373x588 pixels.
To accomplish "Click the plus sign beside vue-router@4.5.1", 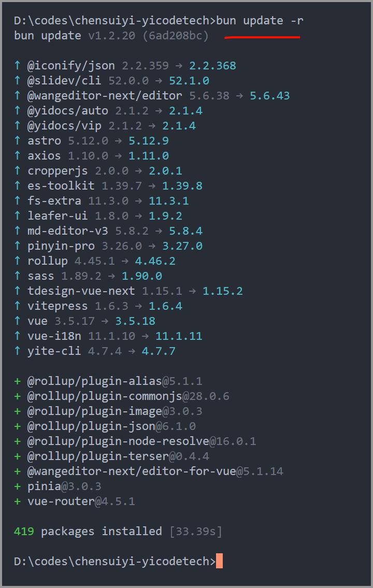I will pyautogui.click(x=18, y=501).
